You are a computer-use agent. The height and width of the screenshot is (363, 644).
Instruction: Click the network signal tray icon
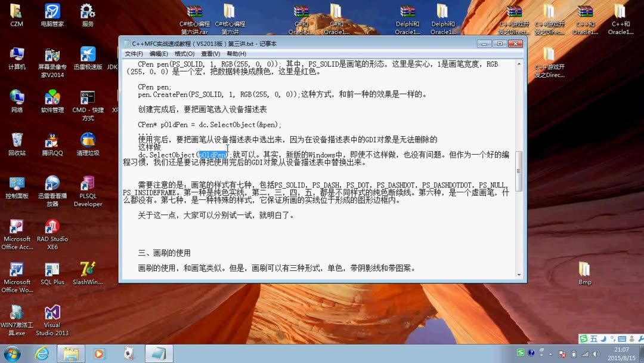point(584,353)
